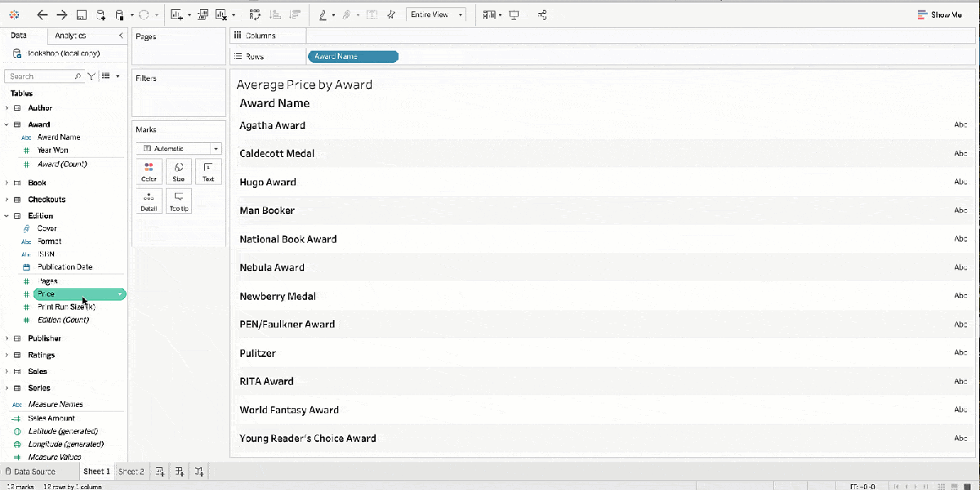Click the New Dashboard icon at bottom
Image resolution: width=980 pixels, height=490 pixels.
(x=180, y=471)
